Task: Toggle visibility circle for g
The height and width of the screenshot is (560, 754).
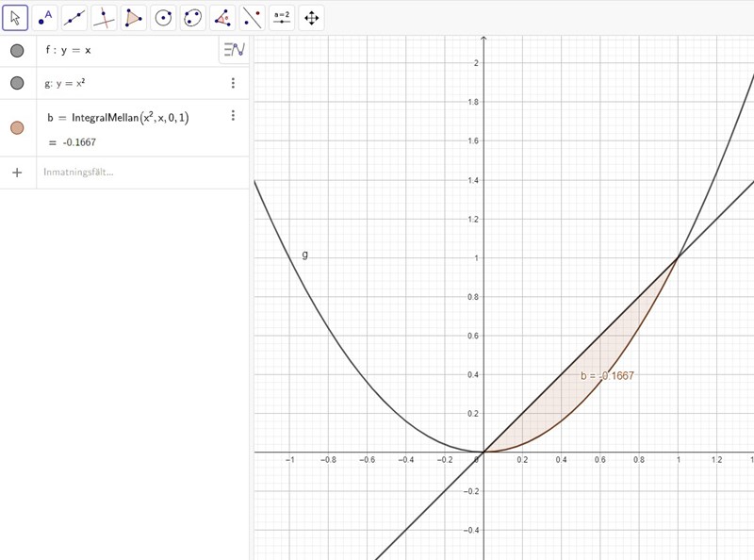Action: point(17,83)
